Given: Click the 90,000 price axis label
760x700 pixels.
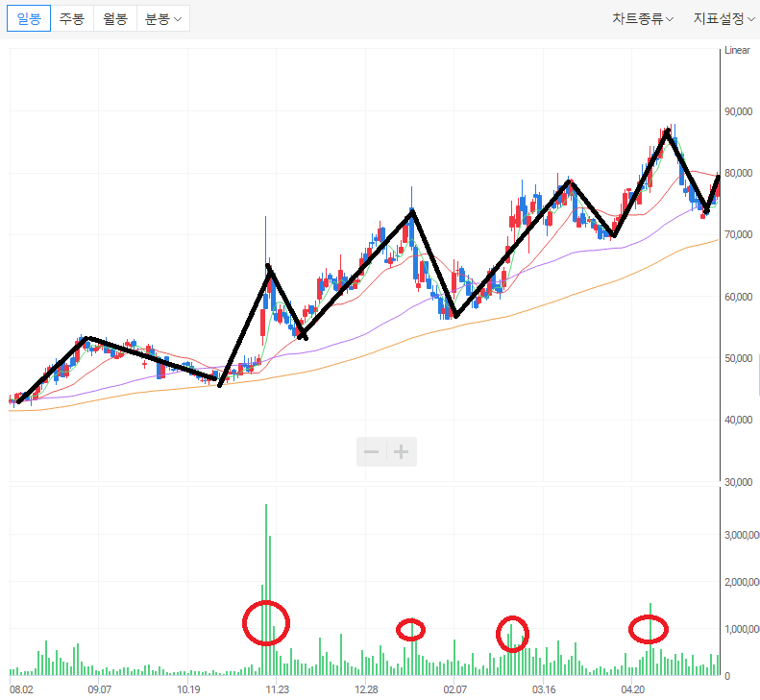Looking at the screenshot, I should [738, 111].
